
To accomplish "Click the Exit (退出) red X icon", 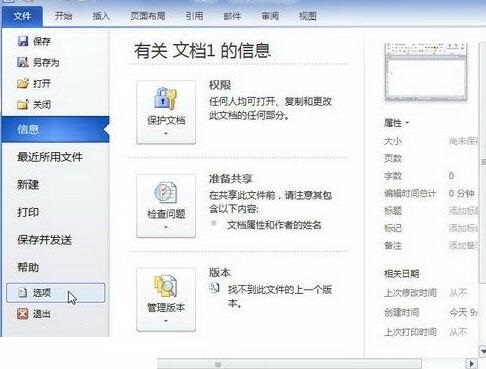I will (23, 314).
